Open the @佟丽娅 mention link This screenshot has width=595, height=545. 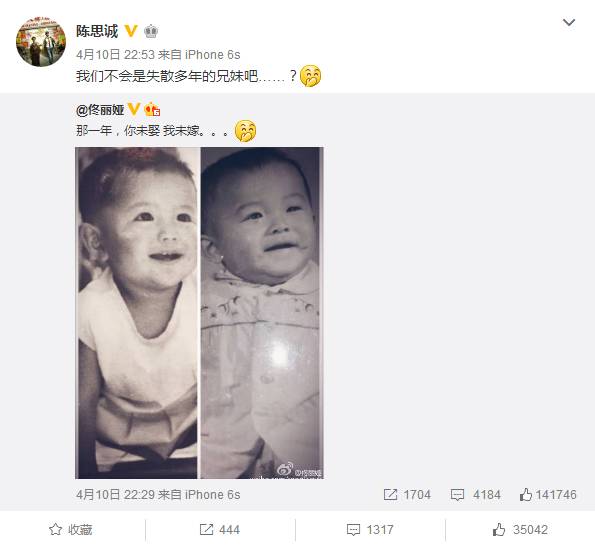pos(100,110)
